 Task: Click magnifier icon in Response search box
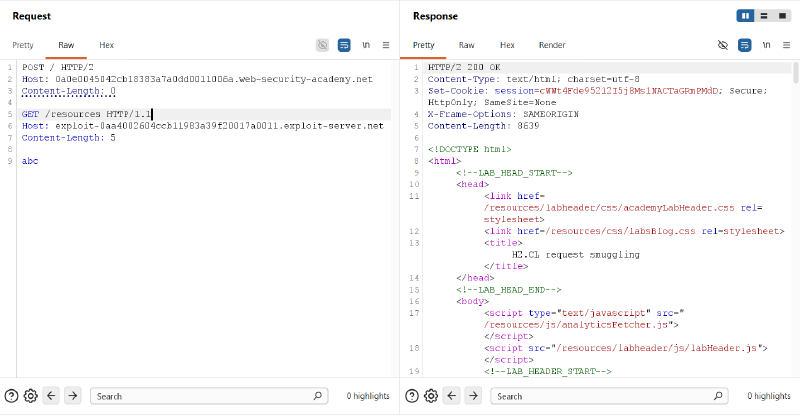(x=718, y=396)
